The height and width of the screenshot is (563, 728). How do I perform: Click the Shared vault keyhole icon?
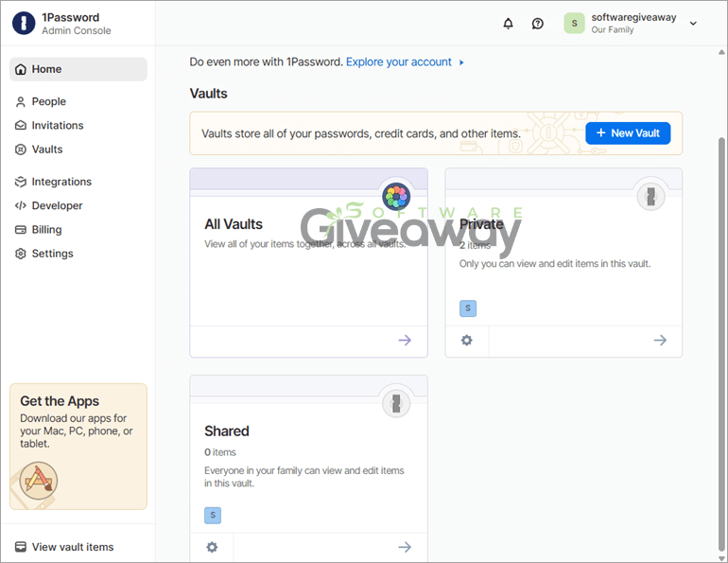point(396,403)
